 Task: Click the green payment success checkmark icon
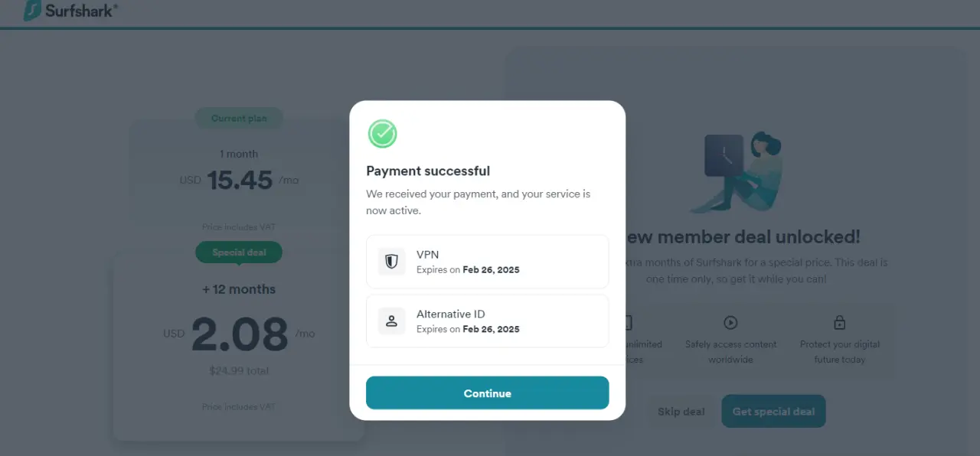click(382, 134)
